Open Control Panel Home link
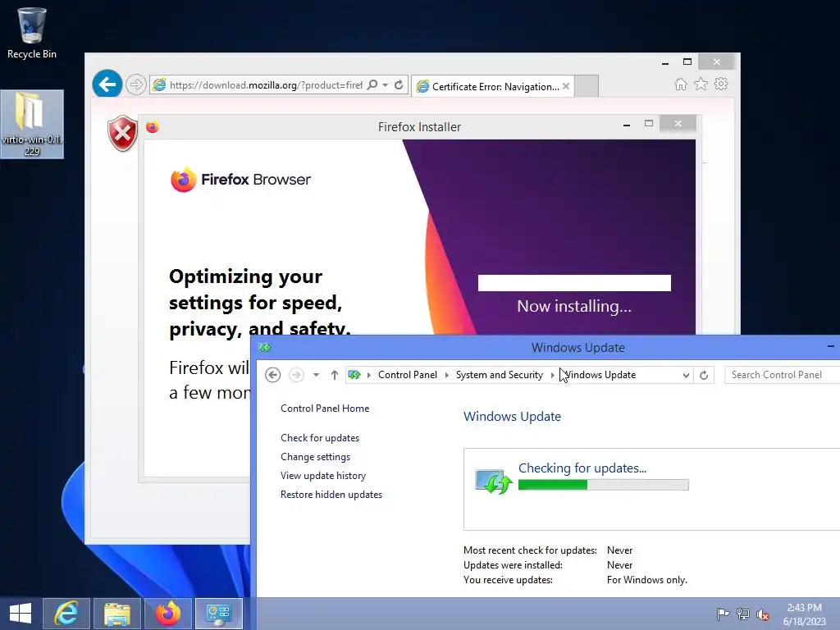 (325, 409)
